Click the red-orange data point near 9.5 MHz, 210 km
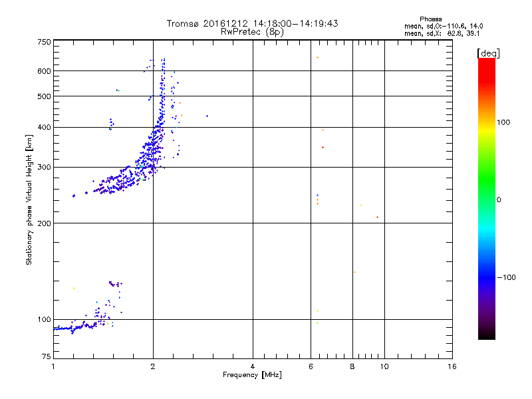The width and height of the screenshot is (532, 399). [377, 217]
